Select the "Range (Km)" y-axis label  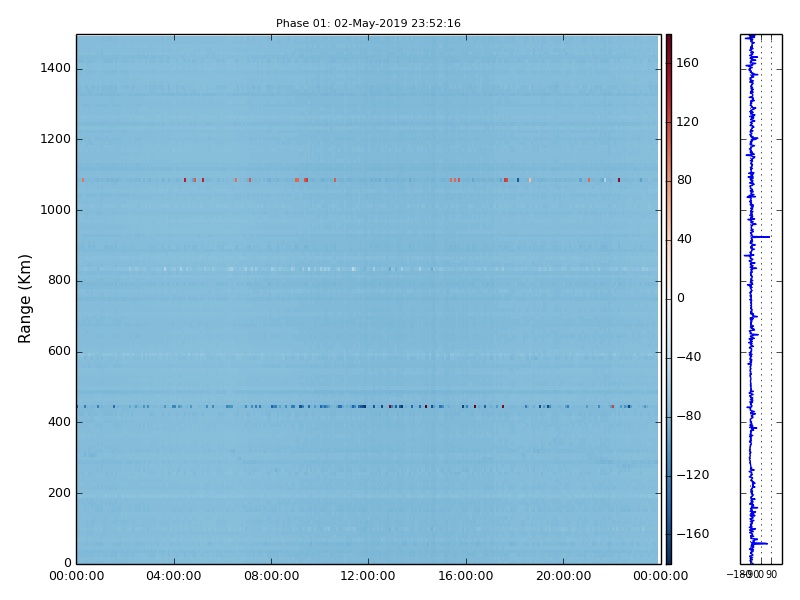pyautogui.click(x=24, y=299)
